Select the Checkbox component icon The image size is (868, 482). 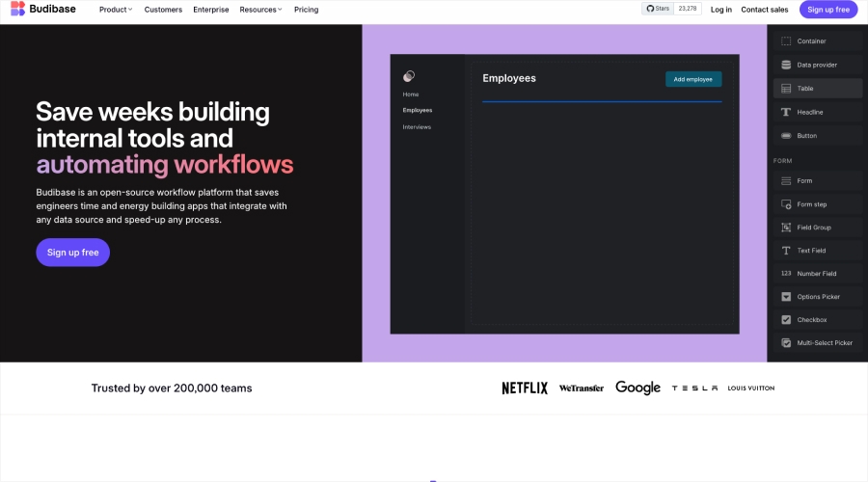(786, 320)
